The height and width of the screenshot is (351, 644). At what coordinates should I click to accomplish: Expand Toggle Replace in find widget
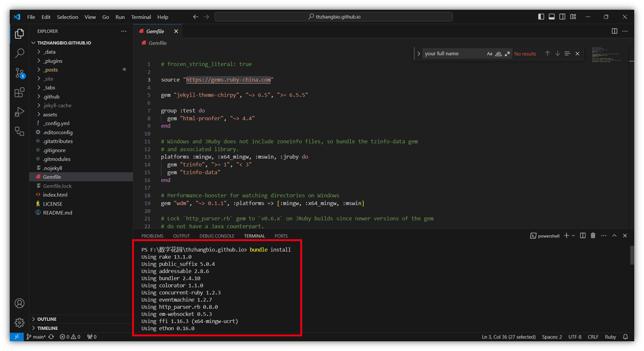point(419,54)
